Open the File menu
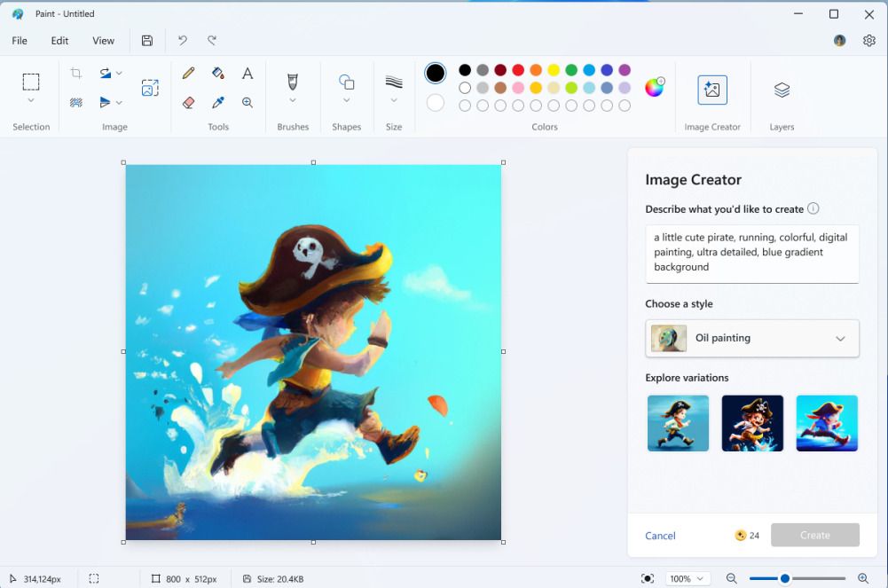This screenshot has width=888, height=588. [x=18, y=40]
